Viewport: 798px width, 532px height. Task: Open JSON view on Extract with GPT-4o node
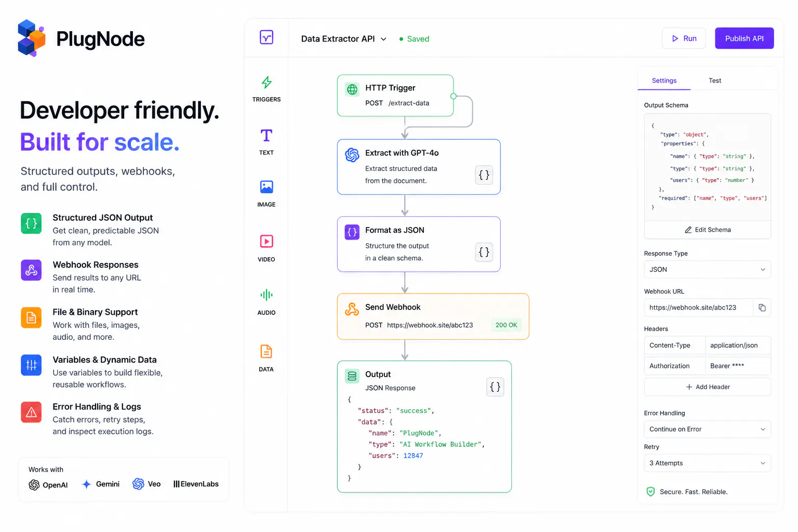tap(484, 175)
